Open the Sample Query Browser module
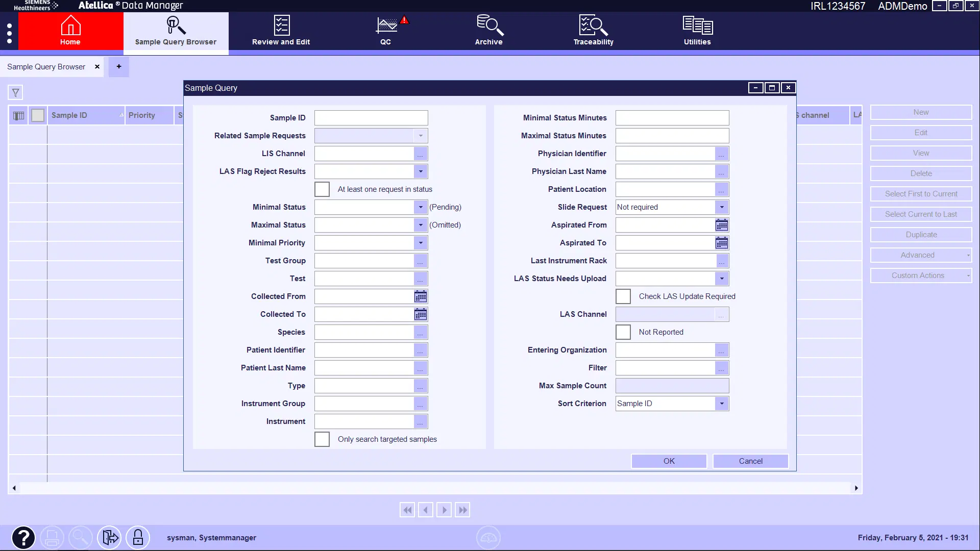This screenshot has width=980, height=551. (x=176, y=31)
